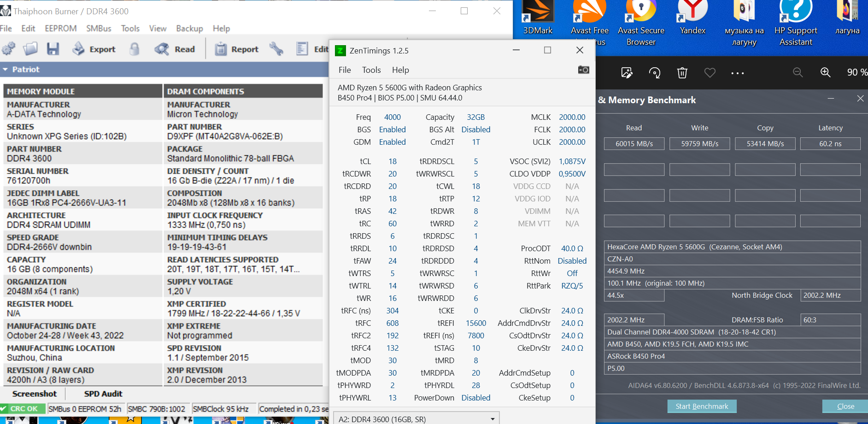Launch the Avast Secure Browser desktop shortcut

pos(641,23)
